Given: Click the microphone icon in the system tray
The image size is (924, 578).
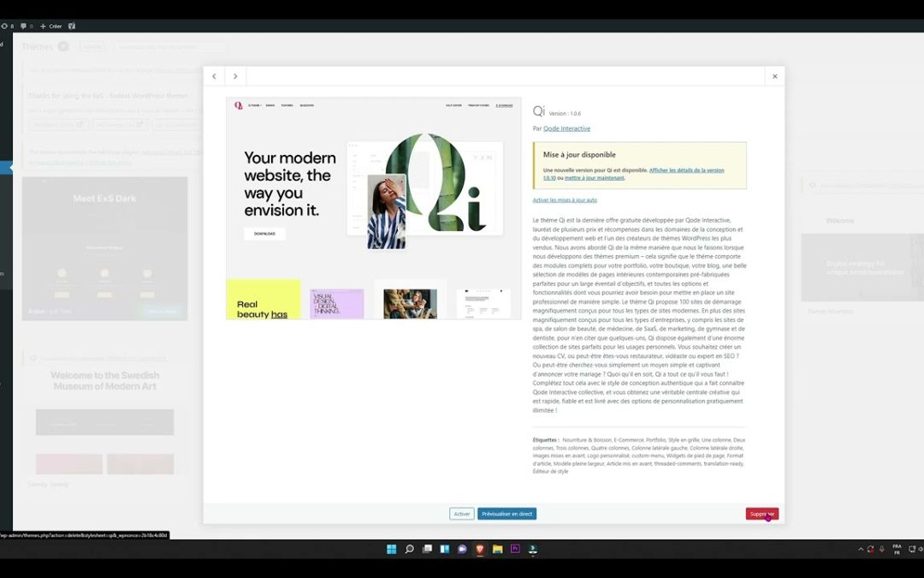Looking at the screenshot, I should 881,549.
